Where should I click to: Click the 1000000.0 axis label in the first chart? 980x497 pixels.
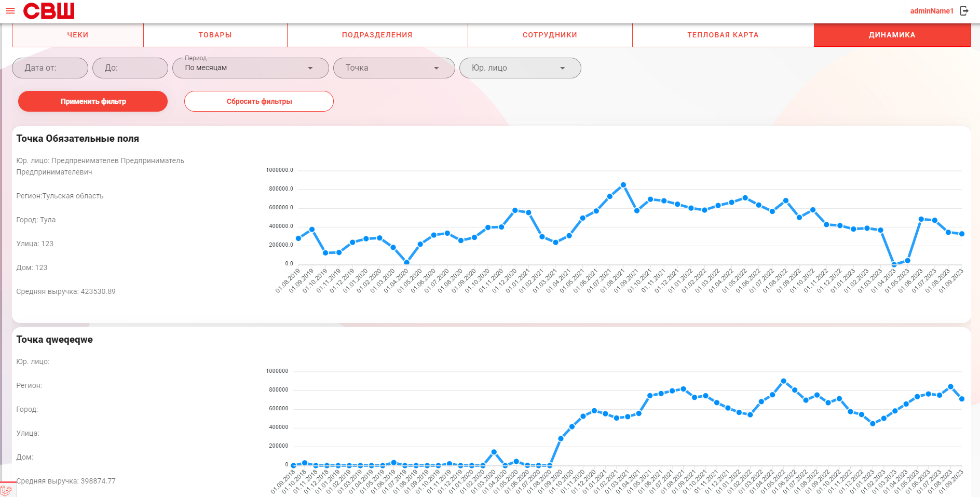click(280, 170)
